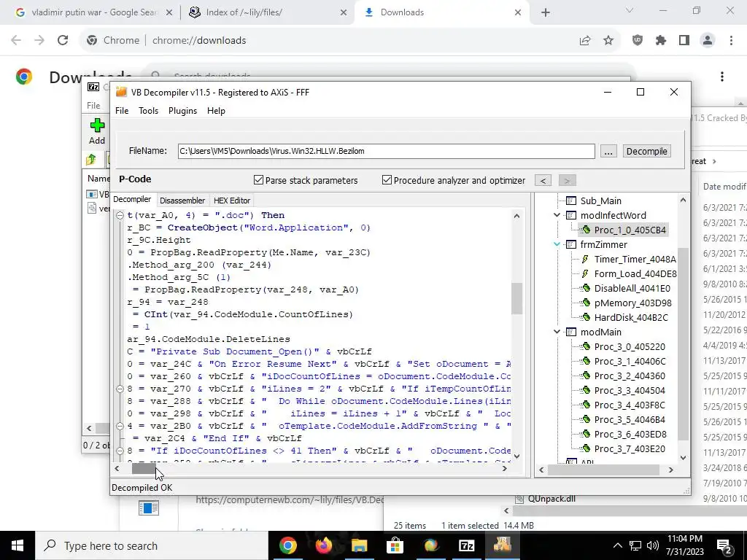Reload the Chrome page
This screenshot has width=747, height=560.
[x=63, y=41]
